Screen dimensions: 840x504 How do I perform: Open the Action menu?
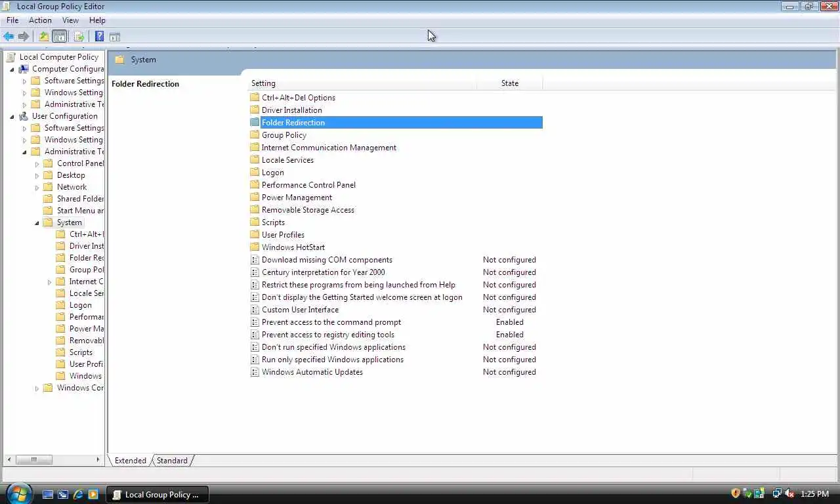pos(40,20)
